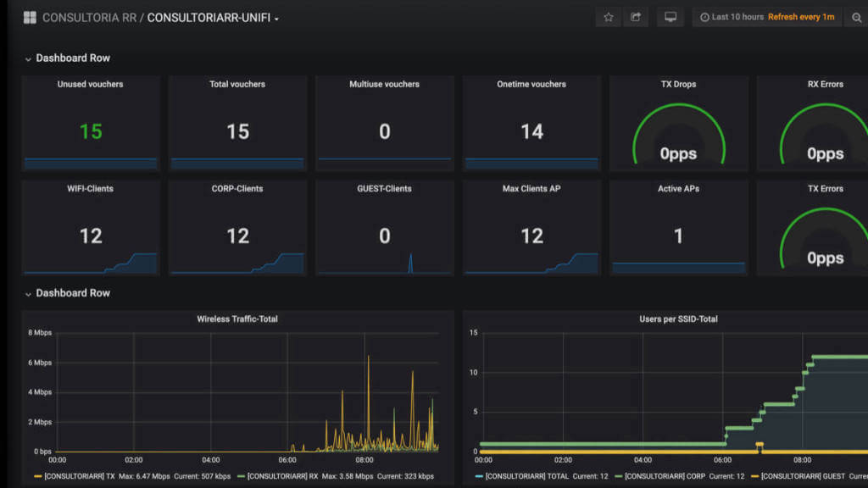868x488 pixels.
Task: Open the dashboards grid icon
Action: [30, 18]
